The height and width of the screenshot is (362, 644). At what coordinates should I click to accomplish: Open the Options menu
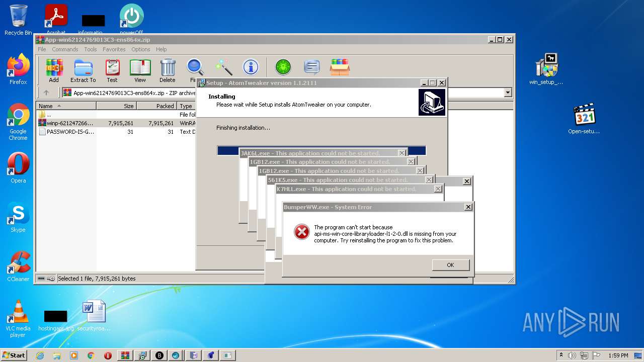(x=141, y=49)
